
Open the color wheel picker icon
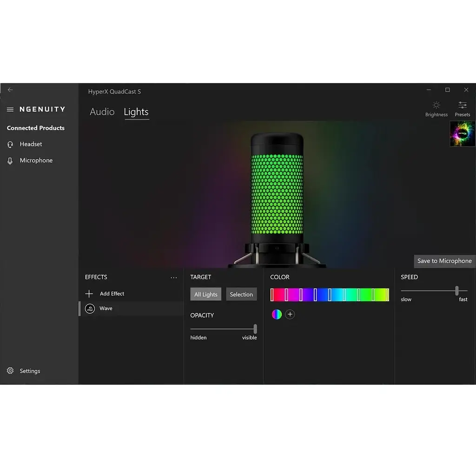point(277,314)
